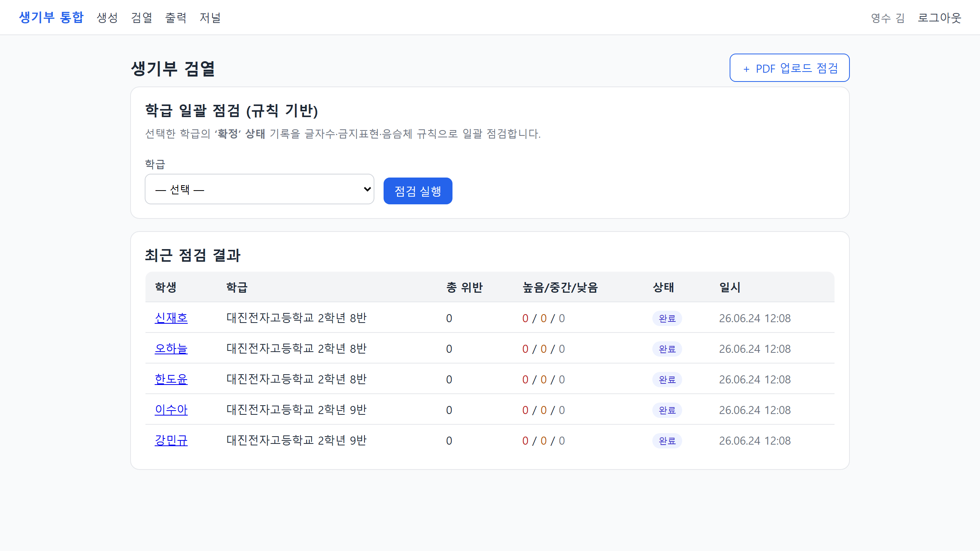
Task: Open student 오하늘's result
Action: [171, 348]
